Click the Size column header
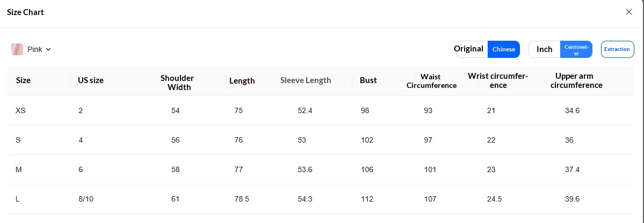 23,80
